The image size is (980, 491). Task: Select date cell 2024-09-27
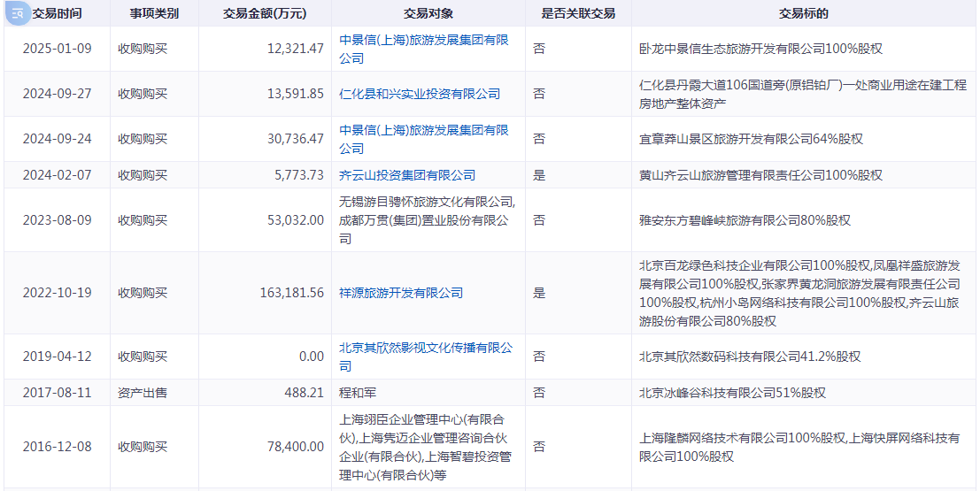pyautogui.click(x=57, y=95)
